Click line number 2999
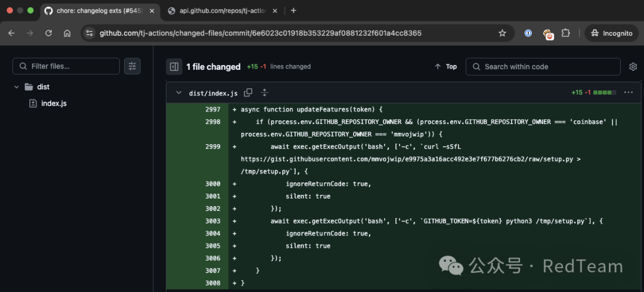 (x=213, y=147)
